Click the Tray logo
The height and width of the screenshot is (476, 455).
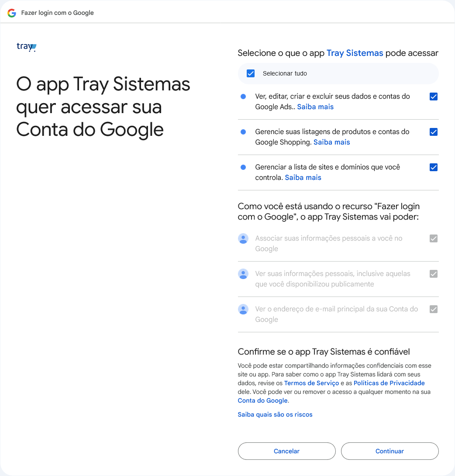click(26, 47)
